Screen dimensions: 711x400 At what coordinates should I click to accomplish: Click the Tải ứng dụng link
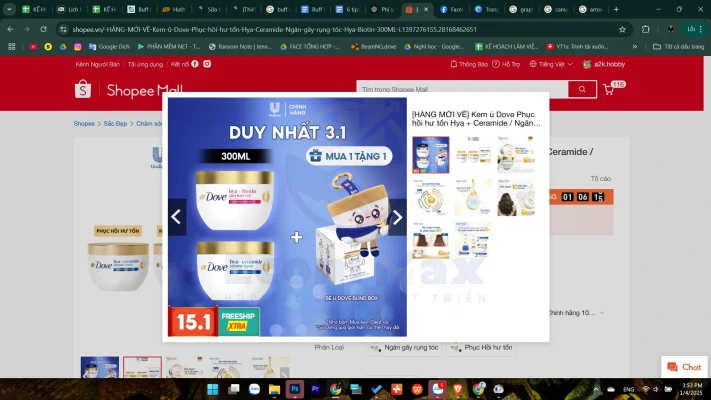pyautogui.click(x=145, y=64)
